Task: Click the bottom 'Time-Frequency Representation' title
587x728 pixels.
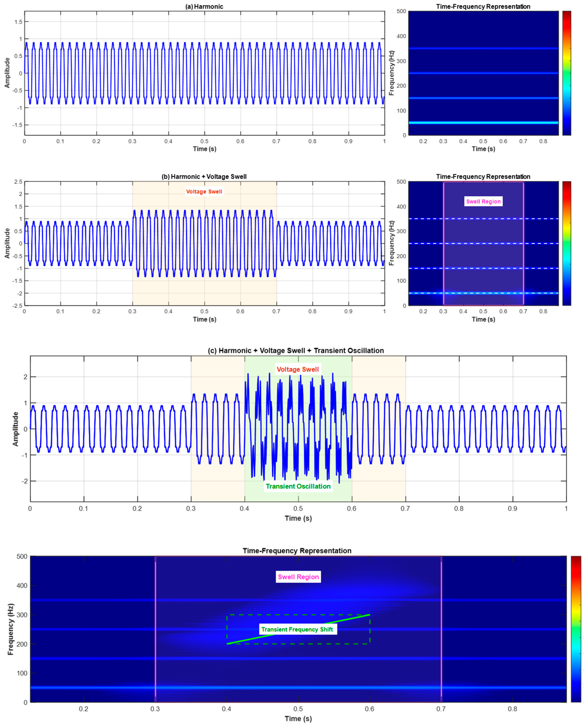Action: point(297,551)
